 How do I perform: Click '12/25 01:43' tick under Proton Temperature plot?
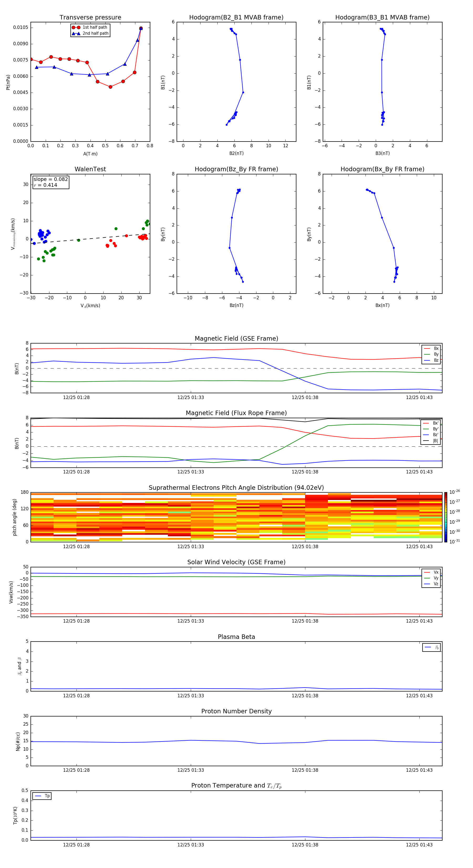(x=419, y=845)
